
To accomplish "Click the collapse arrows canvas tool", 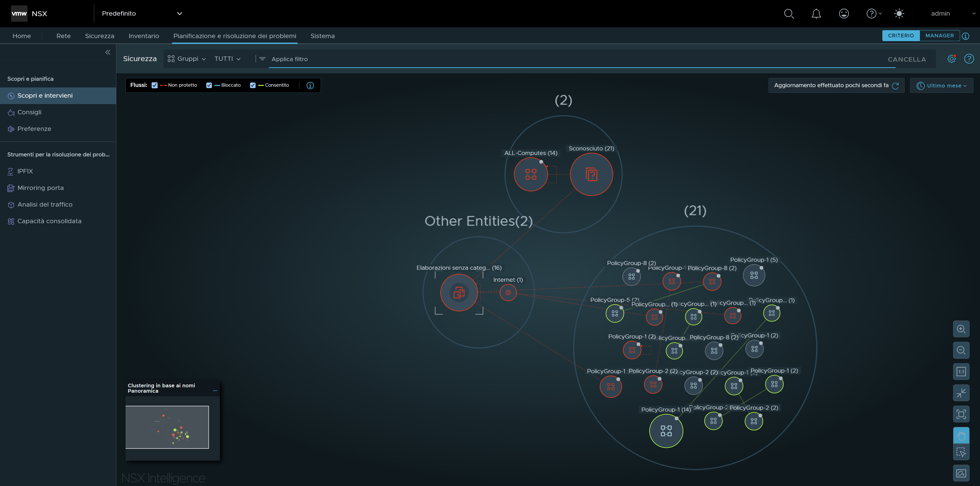I will [961, 393].
